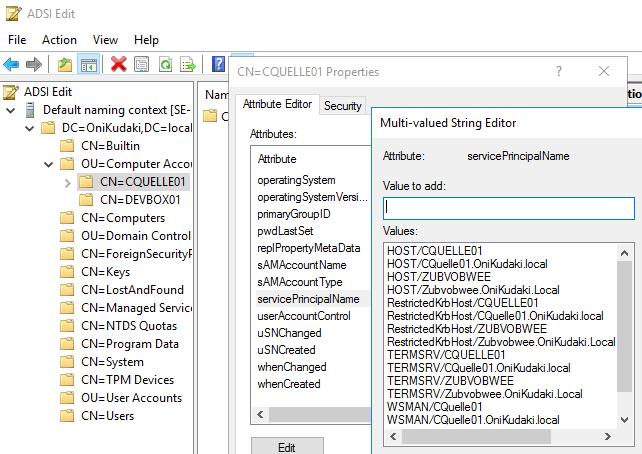The width and height of the screenshot is (642, 454).
Task: Click the Refresh toolbar icon
Action: click(x=165, y=64)
